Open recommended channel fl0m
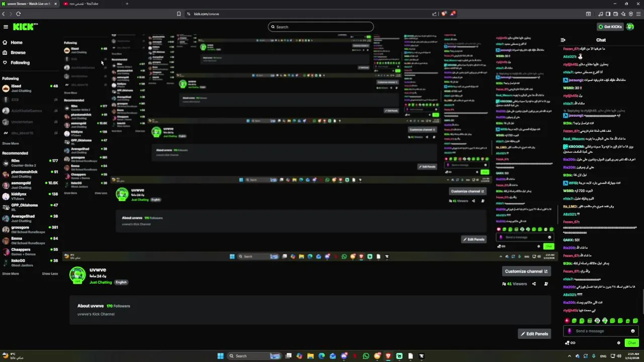Viewport: 644px width, 362px height. [x=30, y=163]
